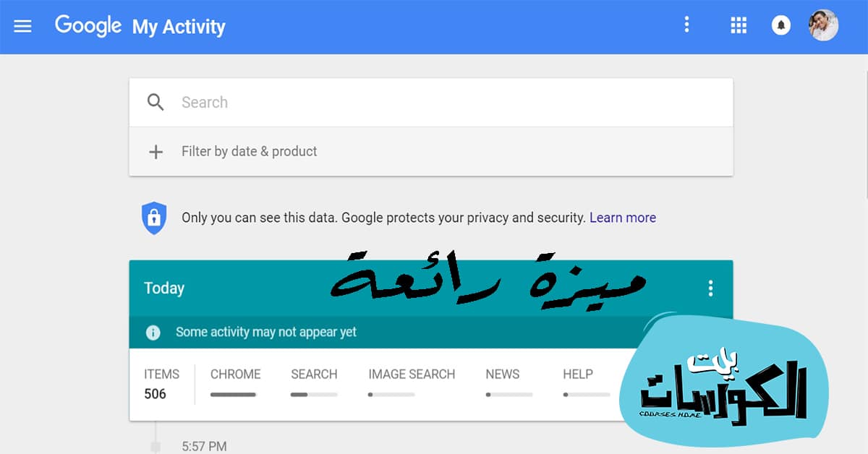Viewport: 868px width, 454px height.
Task: Select the NEWS activity category
Action: tap(509, 382)
